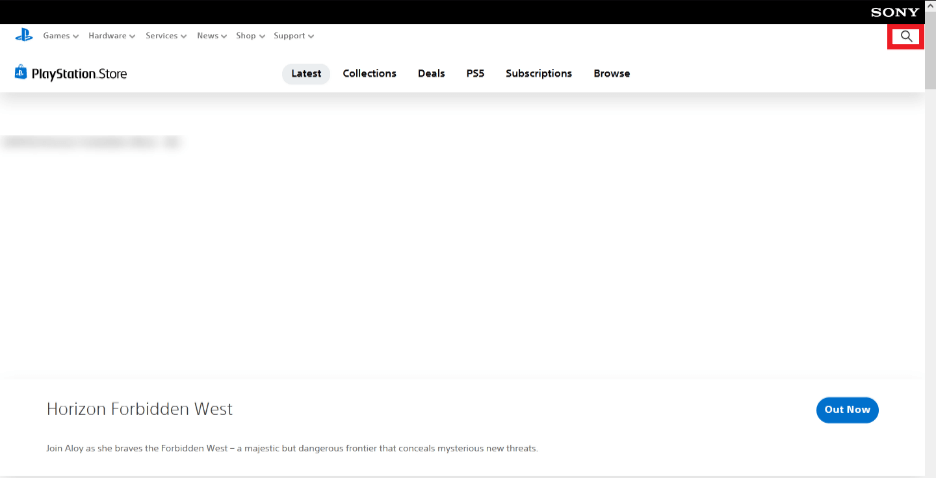This screenshot has height=478, width=936.
Task: Open the Subscriptions tab
Action: coord(538,73)
